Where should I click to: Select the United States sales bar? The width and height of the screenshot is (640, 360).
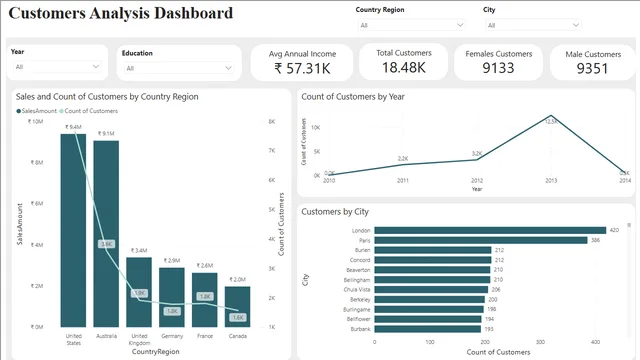point(73,230)
